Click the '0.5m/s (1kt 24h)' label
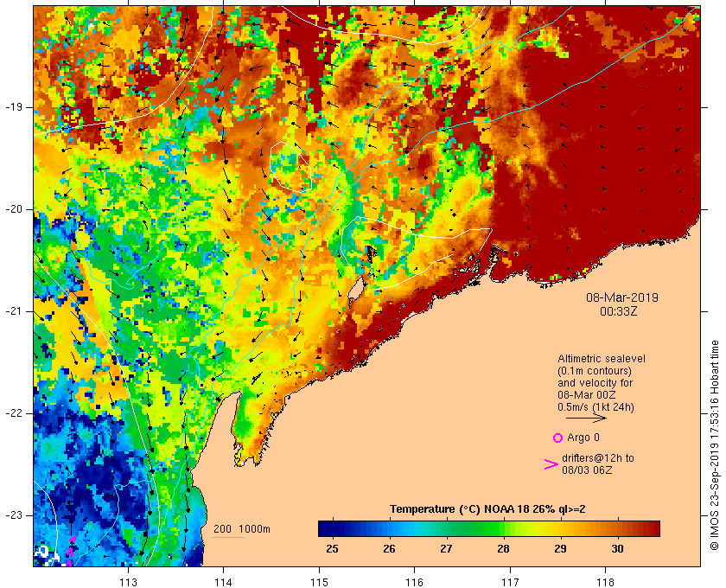Image resolution: width=726 pixels, height=588 pixels. [x=595, y=407]
